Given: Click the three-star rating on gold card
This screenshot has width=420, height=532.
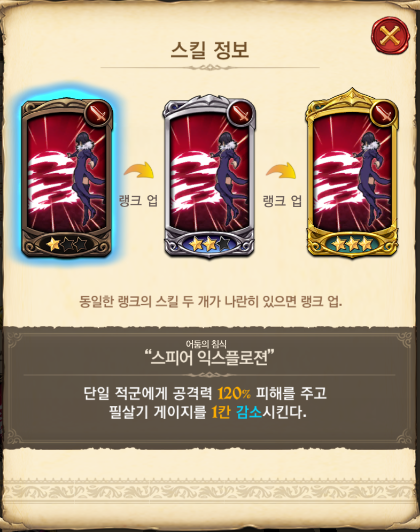Looking at the screenshot, I should tap(352, 244).
